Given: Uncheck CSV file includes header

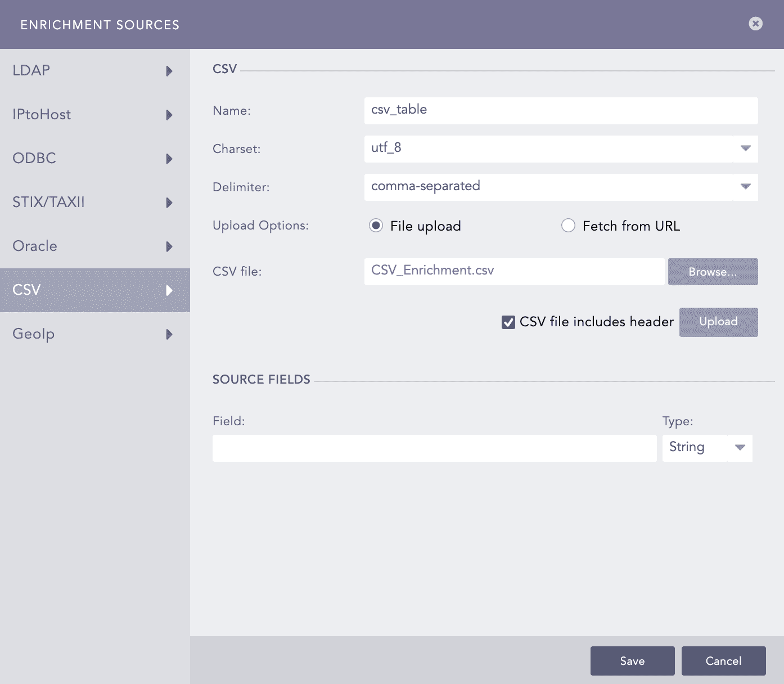Looking at the screenshot, I should (508, 322).
